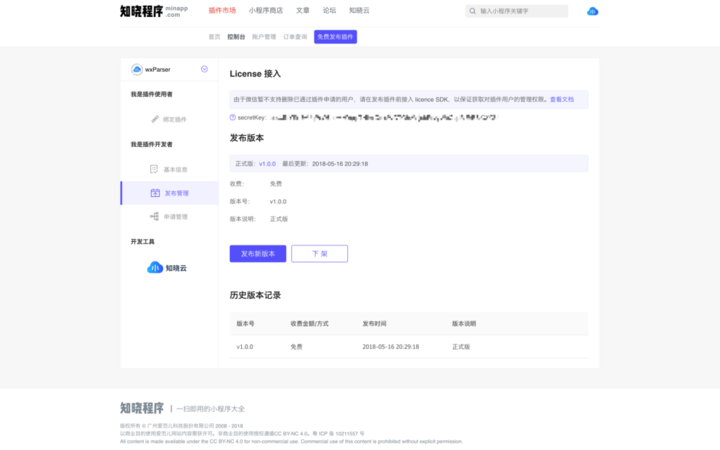Click the 下架 button

[320, 253]
